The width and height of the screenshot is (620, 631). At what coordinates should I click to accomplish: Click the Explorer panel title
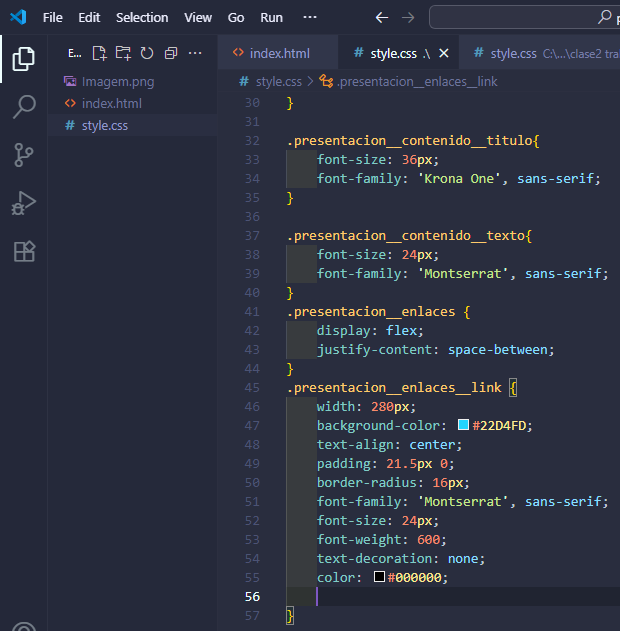tap(74, 53)
